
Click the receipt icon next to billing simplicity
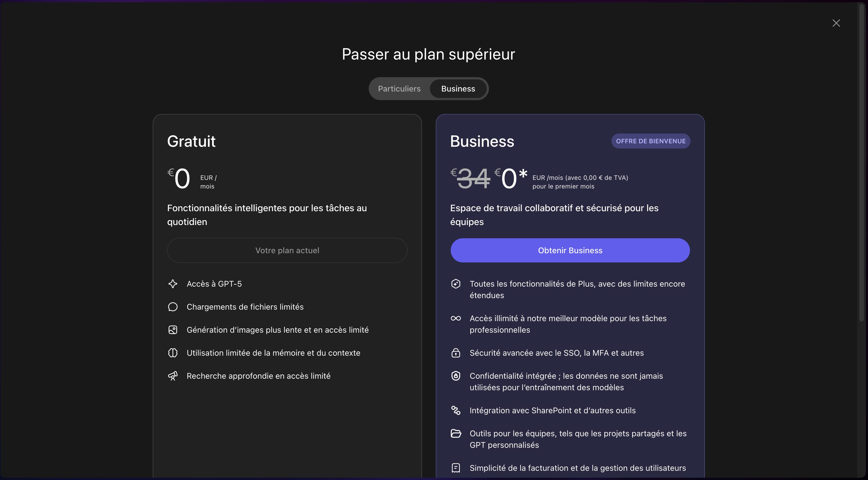pyautogui.click(x=456, y=468)
